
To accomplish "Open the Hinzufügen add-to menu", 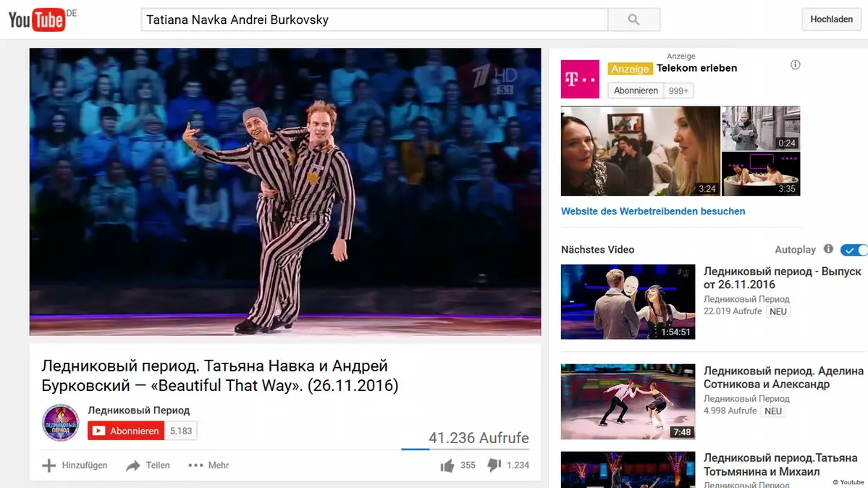I will [75, 466].
